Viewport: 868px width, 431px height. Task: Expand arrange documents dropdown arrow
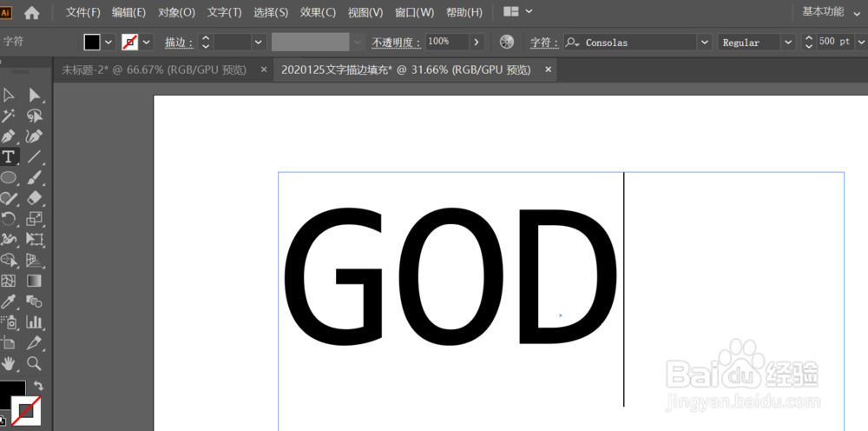click(x=529, y=11)
